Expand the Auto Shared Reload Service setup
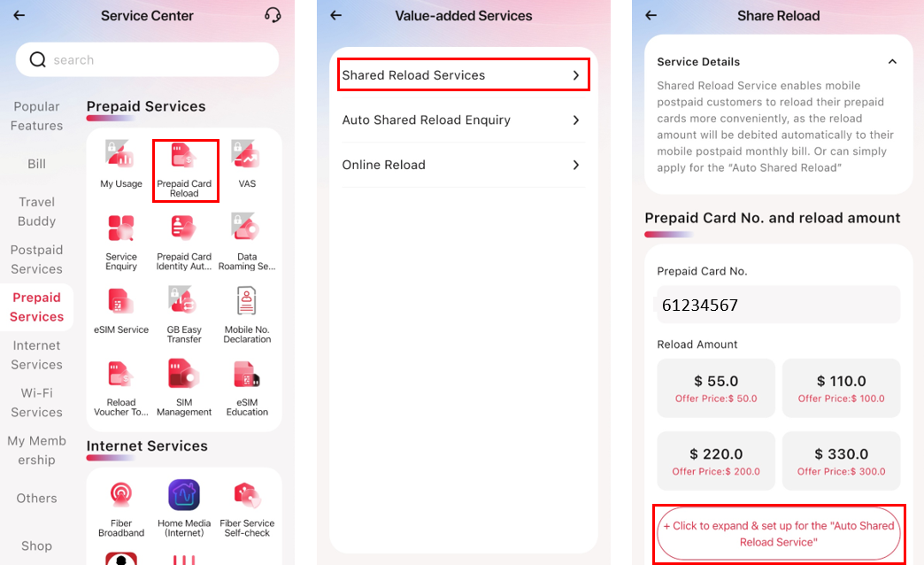The height and width of the screenshot is (565, 924). pos(779,533)
